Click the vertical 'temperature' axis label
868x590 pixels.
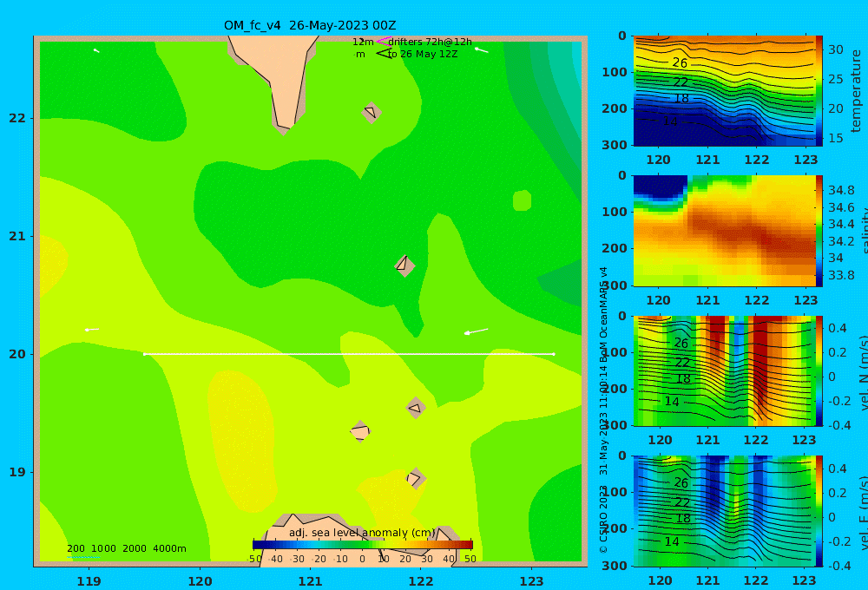coord(856,91)
